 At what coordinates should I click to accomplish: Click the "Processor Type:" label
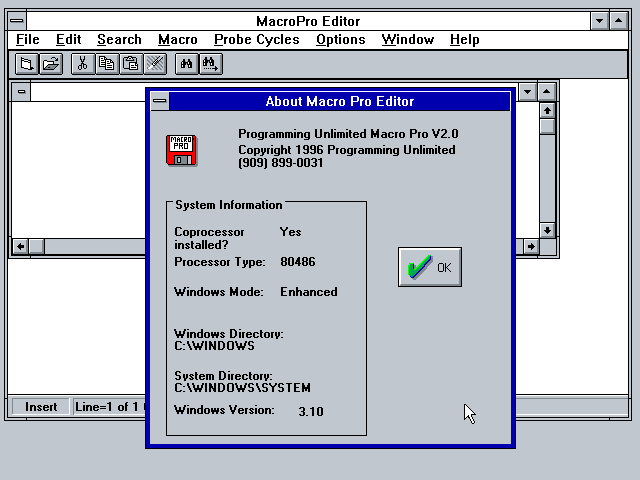click(220, 262)
